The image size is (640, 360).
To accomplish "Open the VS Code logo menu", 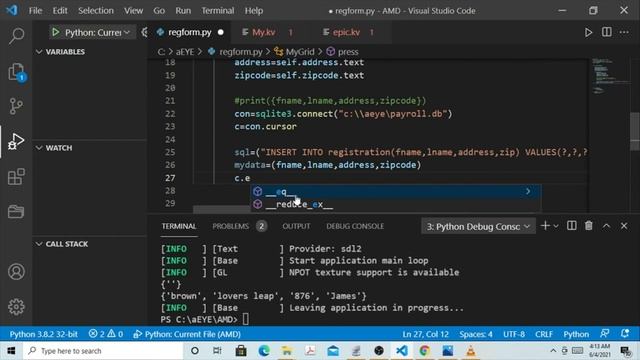I will 12,10.
